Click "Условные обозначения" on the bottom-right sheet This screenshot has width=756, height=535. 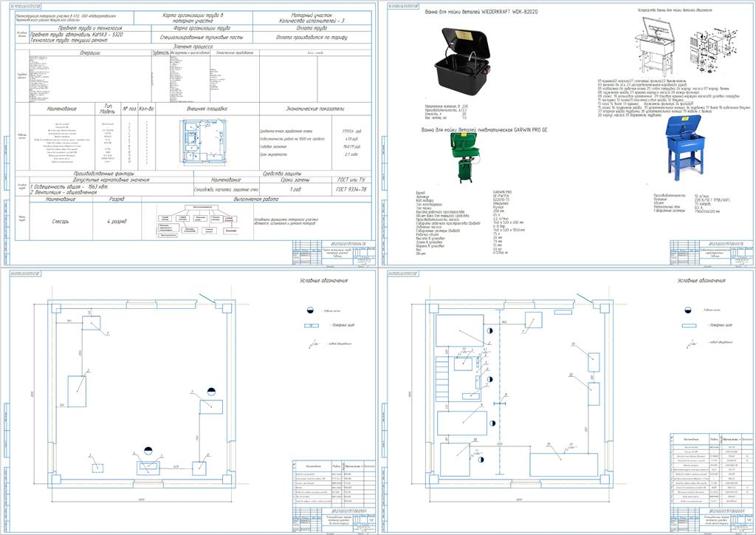[701, 280]
